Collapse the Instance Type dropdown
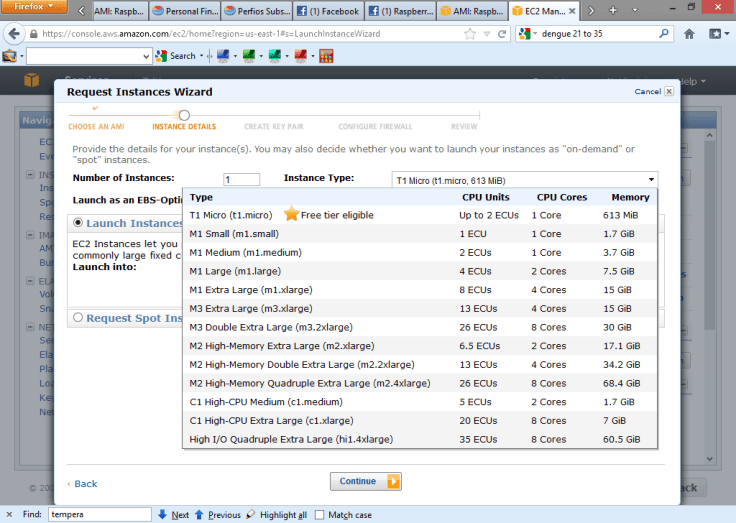Screen dimensions: 736x523 click(651, 180)
